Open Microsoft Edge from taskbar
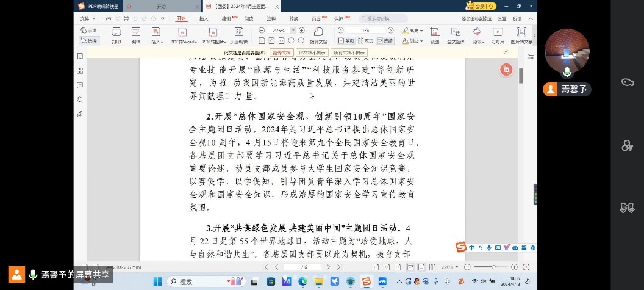 (x=302, y=281)
